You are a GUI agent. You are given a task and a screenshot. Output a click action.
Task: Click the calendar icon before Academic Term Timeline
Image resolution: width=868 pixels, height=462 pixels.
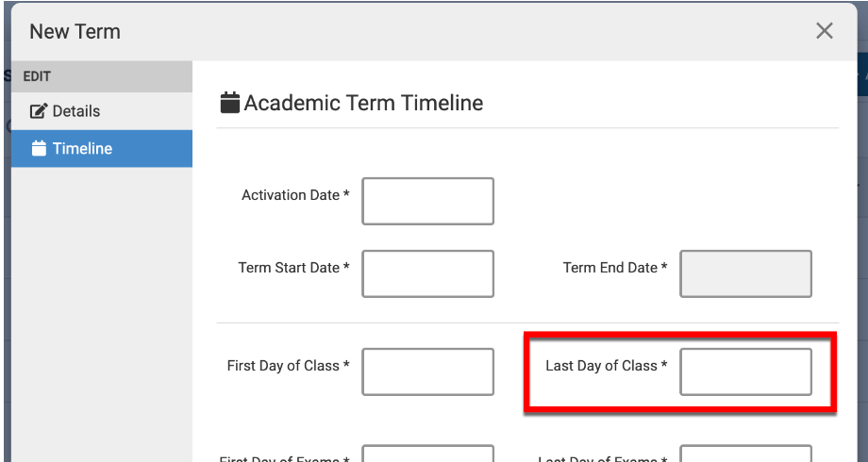click(229, 103)
